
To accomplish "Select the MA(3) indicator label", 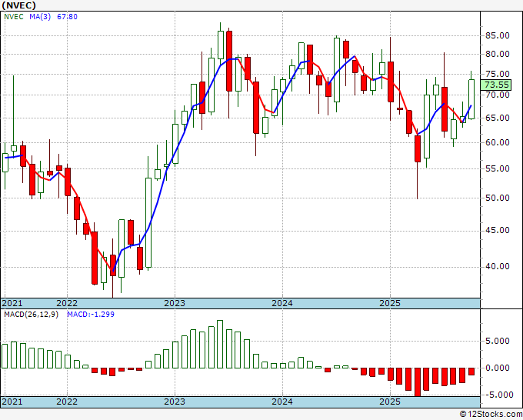I will [x=40, y=17].
